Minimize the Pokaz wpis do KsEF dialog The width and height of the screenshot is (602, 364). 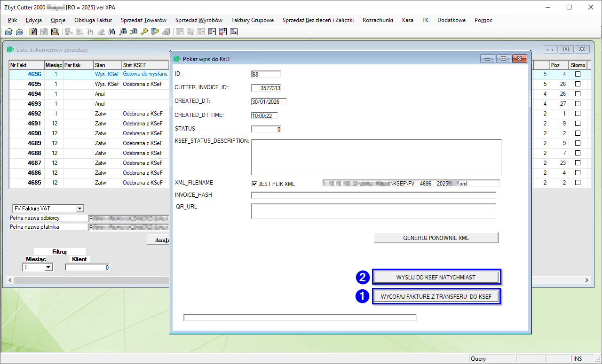(x=488, y=59)
